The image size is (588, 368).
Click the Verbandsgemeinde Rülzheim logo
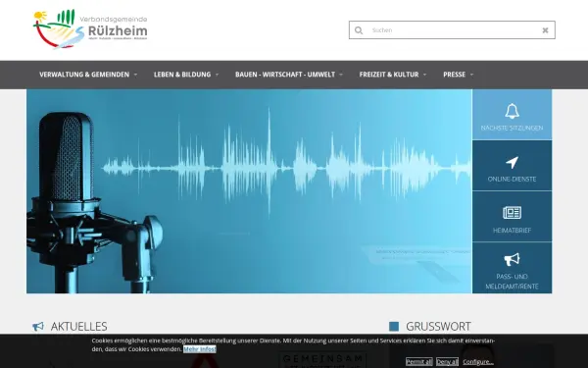click(90, 28)
